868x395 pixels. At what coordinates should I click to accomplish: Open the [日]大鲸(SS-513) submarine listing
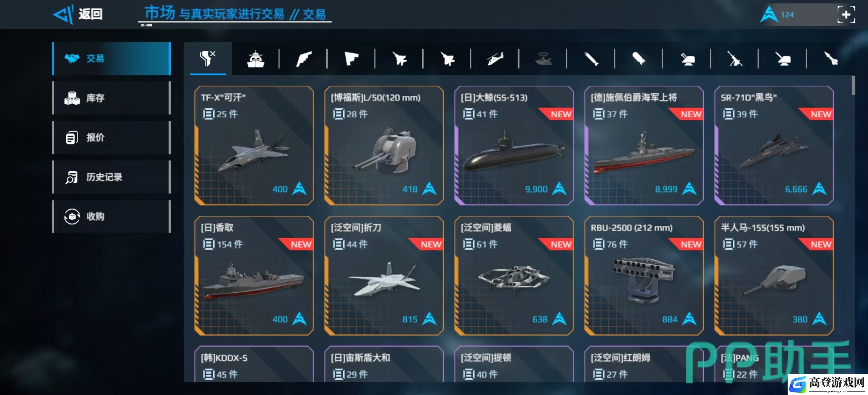[514, 145]
